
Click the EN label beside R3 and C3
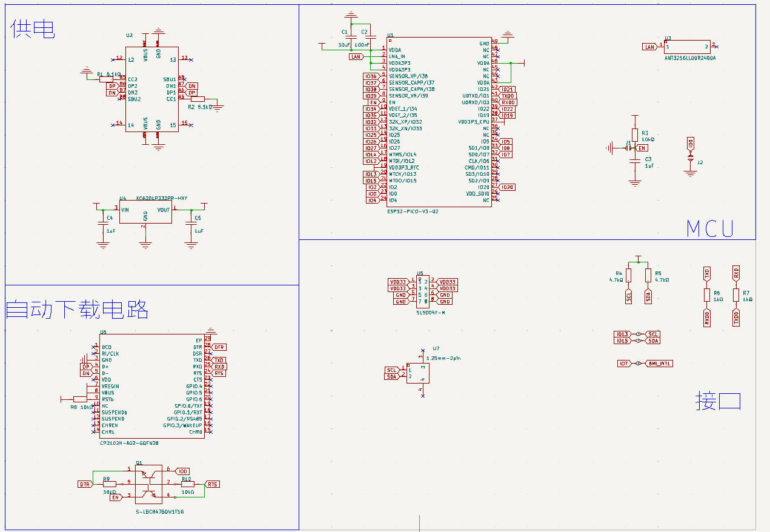point(642,148)
